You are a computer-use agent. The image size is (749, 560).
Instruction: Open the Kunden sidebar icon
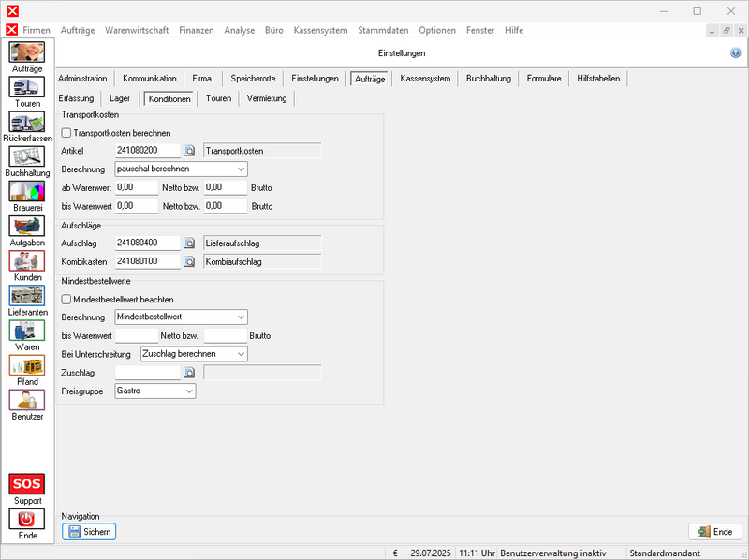click(x=27, y=260)
